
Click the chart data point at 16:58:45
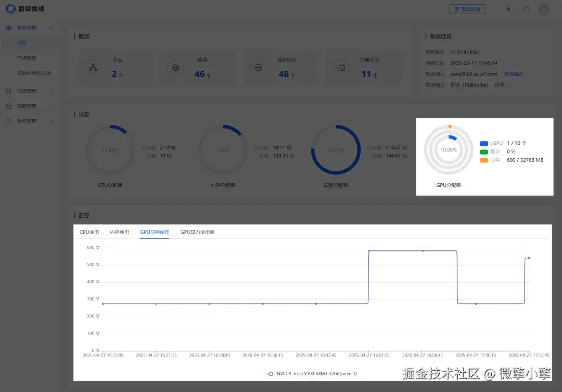coord(423,251)
